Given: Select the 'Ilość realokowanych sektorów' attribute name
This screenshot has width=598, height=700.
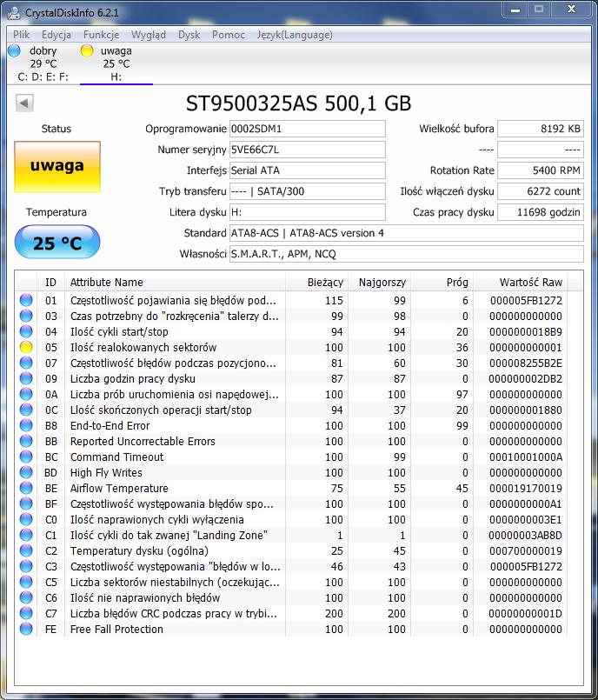Looking at the screenshot, I should (143, 347).
